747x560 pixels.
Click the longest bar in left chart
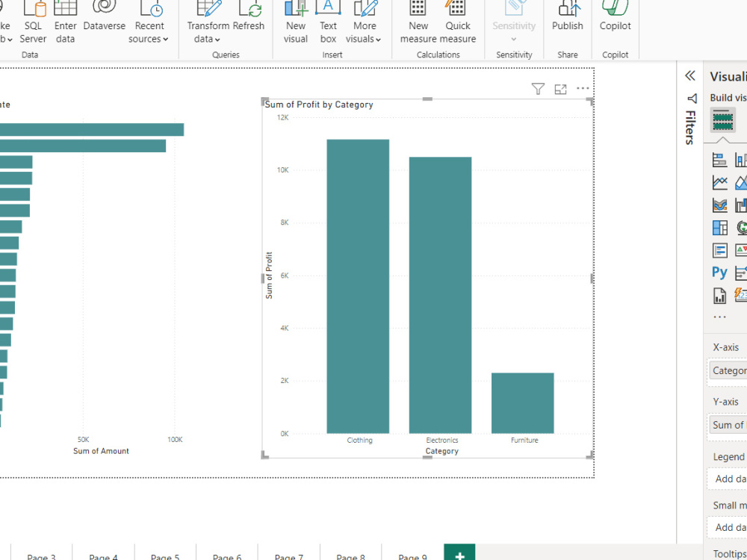(x=92, y=129)
